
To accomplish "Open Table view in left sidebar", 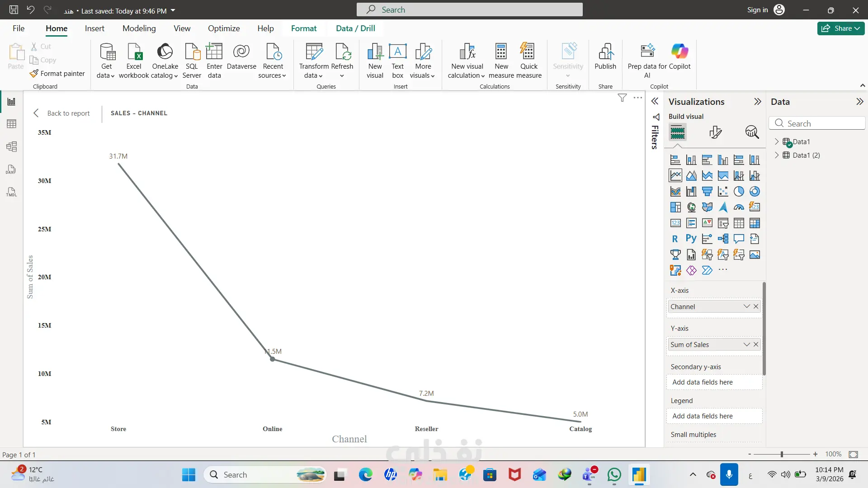I will [x=11, y=124].
